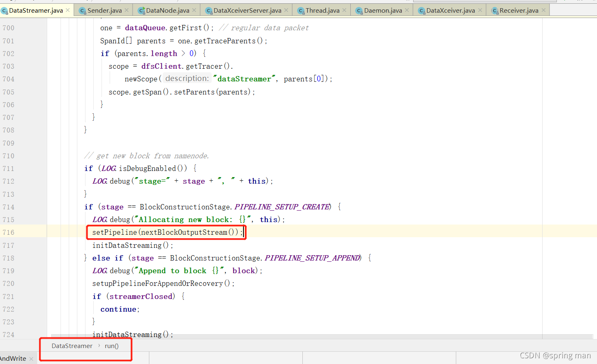Image resolution: width=597 pixels, height=364 pixels.
Task: Close the Thread.java tab
Action: coord(344,10)
